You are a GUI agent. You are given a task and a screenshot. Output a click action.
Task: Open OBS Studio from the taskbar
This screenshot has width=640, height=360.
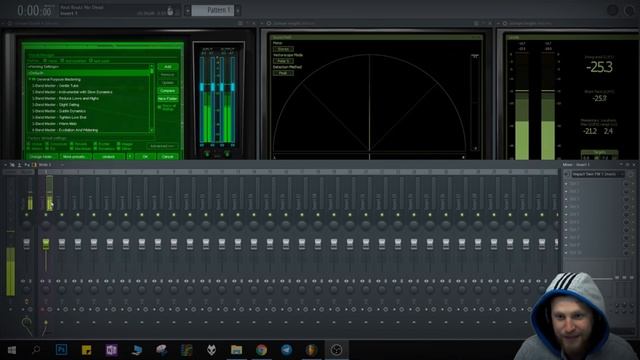pyautogui.click(x=336, y=350)
